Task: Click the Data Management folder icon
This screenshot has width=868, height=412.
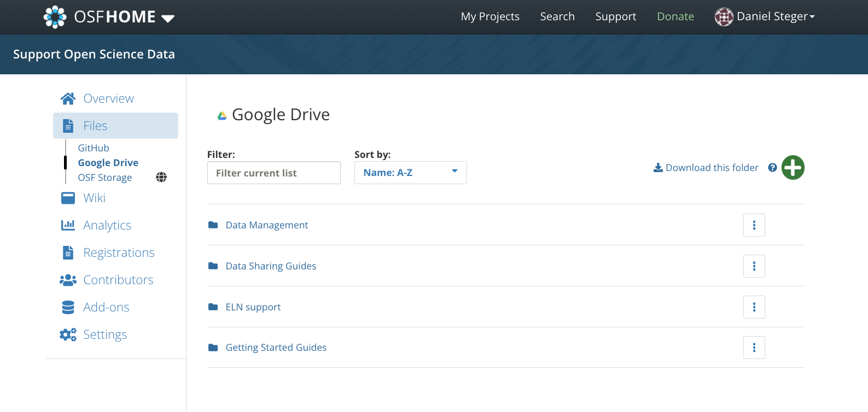Action: [x=213, y=225]
